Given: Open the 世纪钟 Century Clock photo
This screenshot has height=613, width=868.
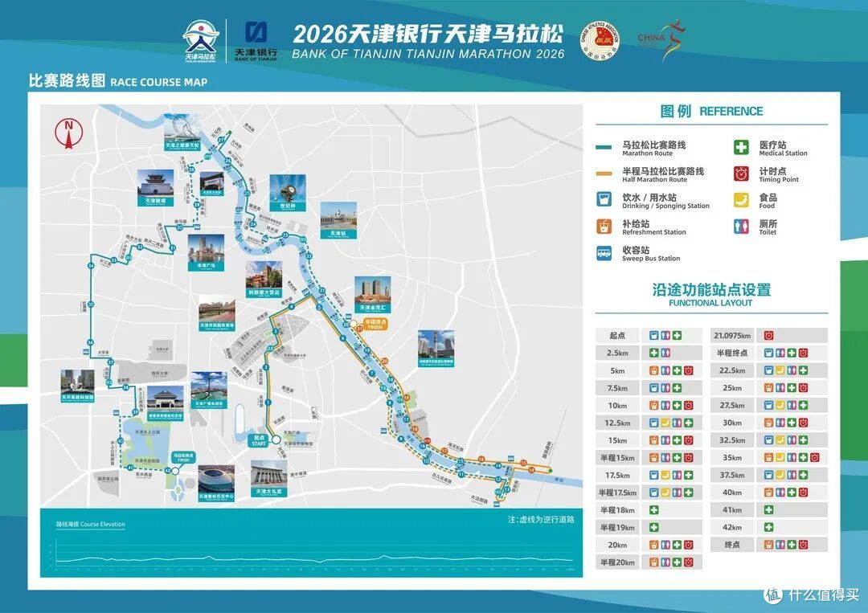Looking at the screenshot, I should tap(288, 193).
